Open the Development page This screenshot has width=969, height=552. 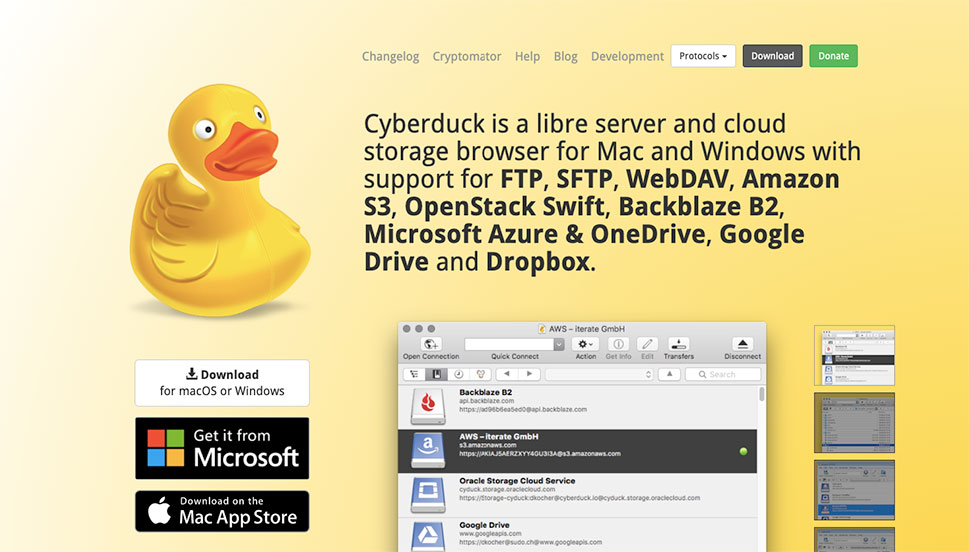[x=627, y=56]
